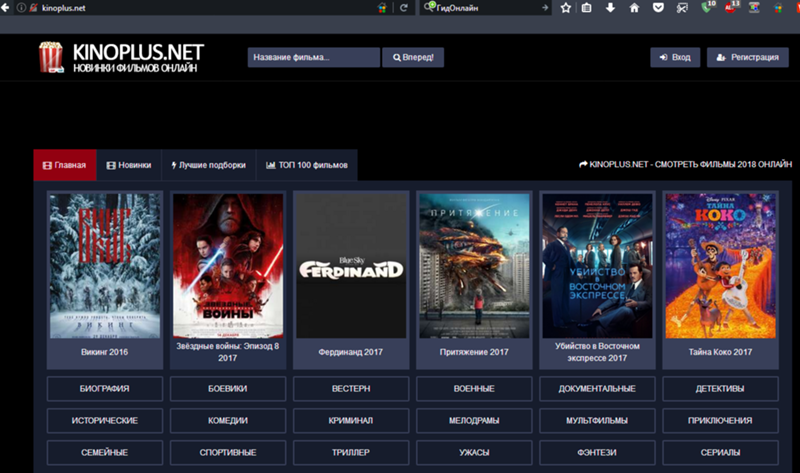Switch to the Главная tab
The width and height of the screenshot is (800, 473).
[x=65, y=165]
